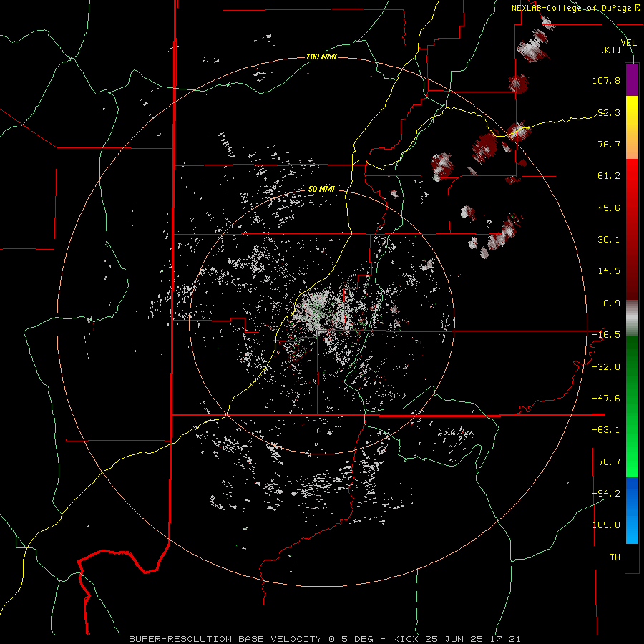
Task: Click the TH legend label
Action: (615, 557)
